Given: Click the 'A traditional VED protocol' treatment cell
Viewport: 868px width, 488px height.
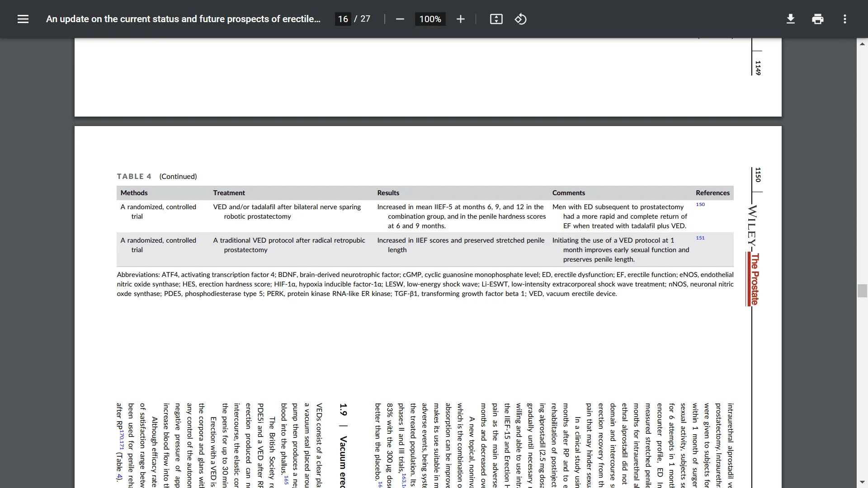Looking at the screenshot, I should pyautogui.click(x=289, y=245).
